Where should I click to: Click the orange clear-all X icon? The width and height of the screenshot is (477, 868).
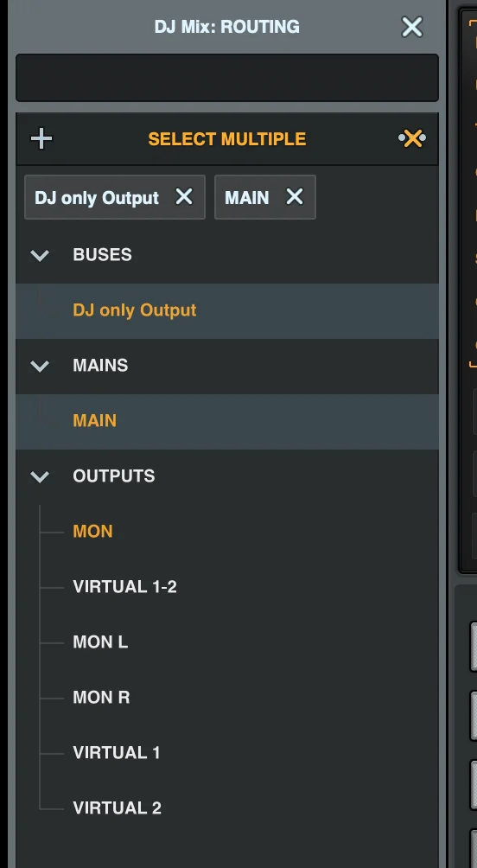(x=412, y=138)
